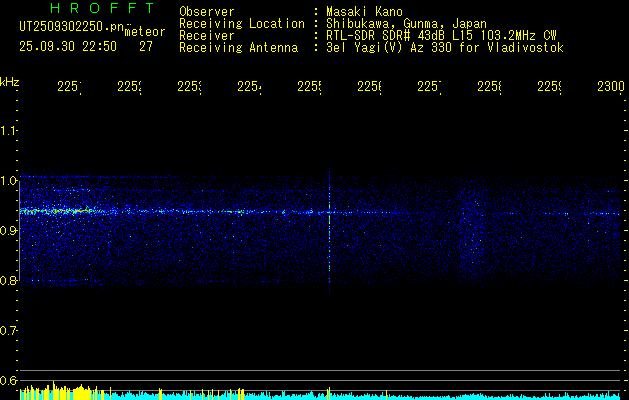Click the green HROFFT title
629x400 pixels.
click(102, 8)
